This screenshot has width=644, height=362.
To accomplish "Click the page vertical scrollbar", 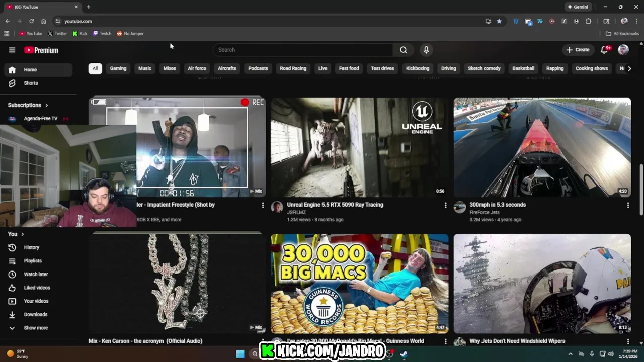I will [641, 191].
